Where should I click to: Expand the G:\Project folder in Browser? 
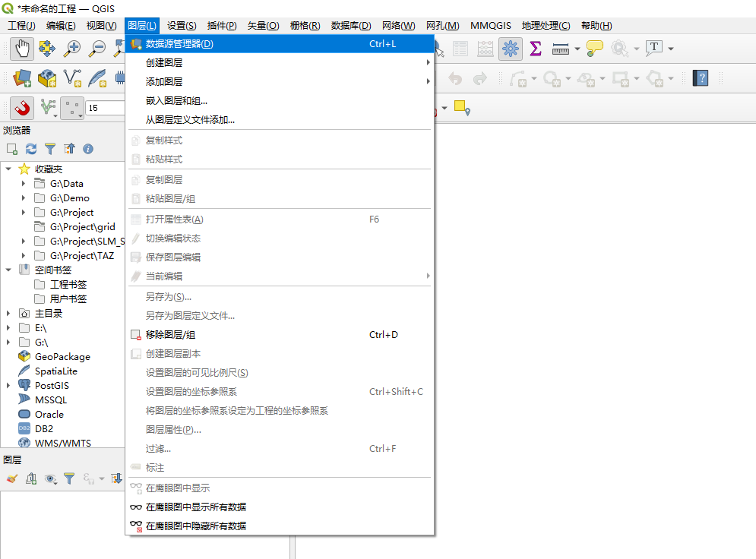[23, 212]
